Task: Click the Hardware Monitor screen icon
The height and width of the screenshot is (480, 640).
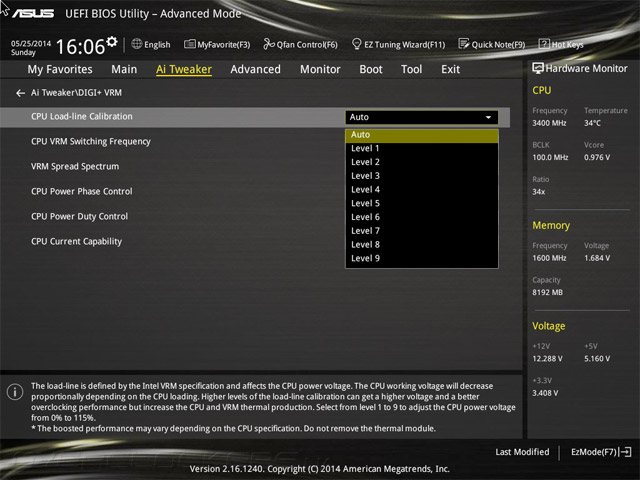Action: coord(538,68)
